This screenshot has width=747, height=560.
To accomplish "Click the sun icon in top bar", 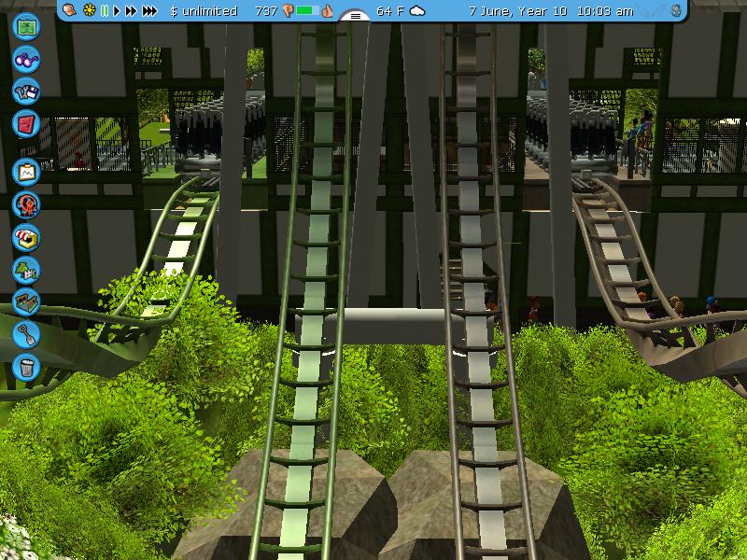I will [x=89, y=10].
